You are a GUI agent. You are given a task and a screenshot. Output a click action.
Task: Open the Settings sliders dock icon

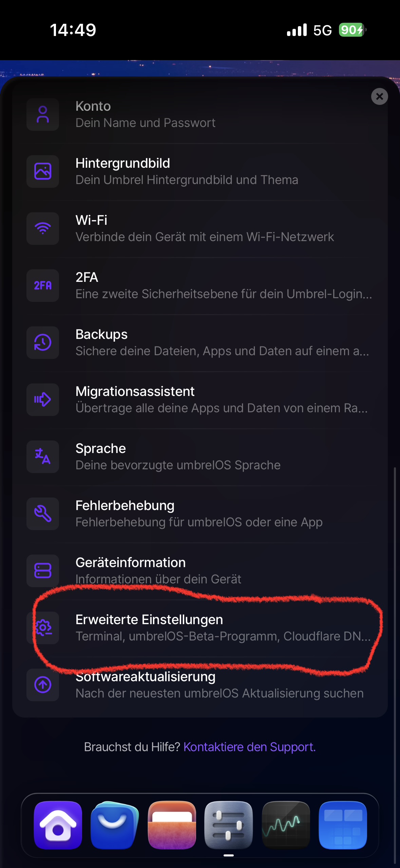click(x=229, y=825)
